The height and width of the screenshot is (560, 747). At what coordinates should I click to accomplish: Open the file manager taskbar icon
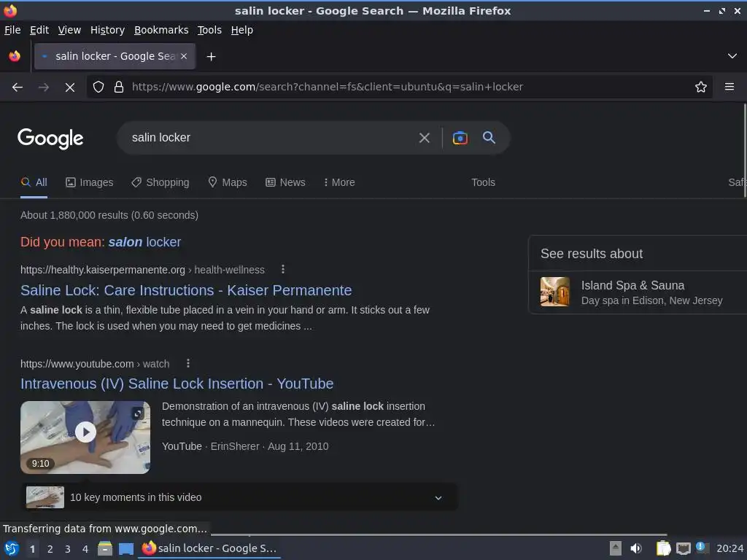coord(105,548)
